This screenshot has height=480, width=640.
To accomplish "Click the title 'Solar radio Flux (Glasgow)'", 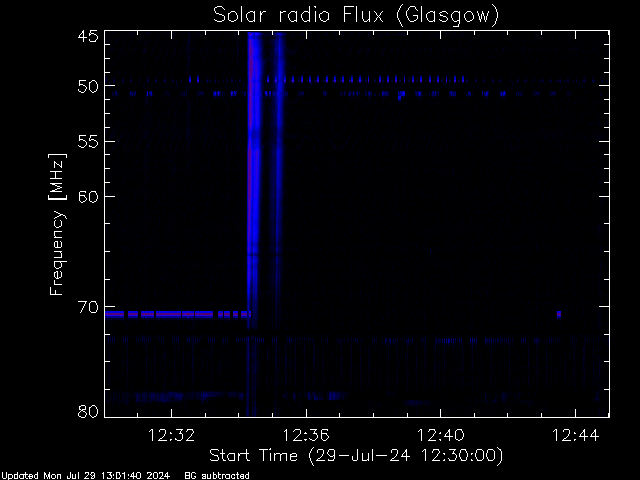I will (x=356, y=16).
